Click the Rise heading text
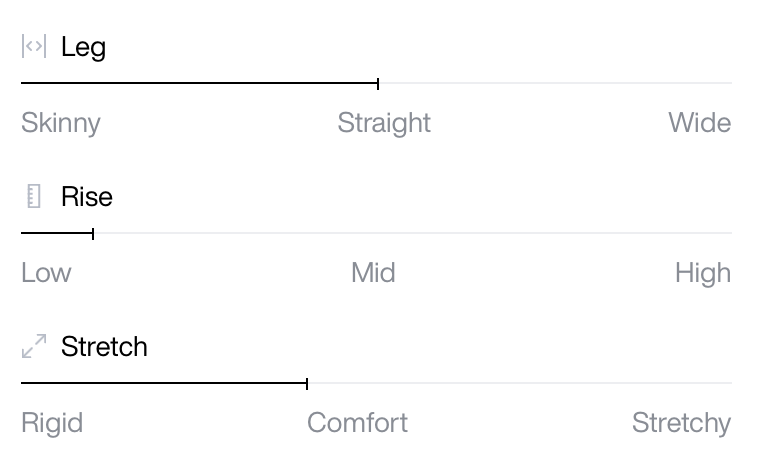The width and height of the screenshot is (762, 466). click(87, 197)
